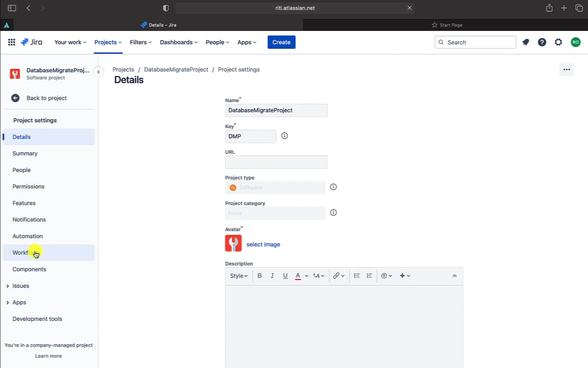Toggle italic formatting in description
Screen dimensions: 588x368
[x=272, y=276]
